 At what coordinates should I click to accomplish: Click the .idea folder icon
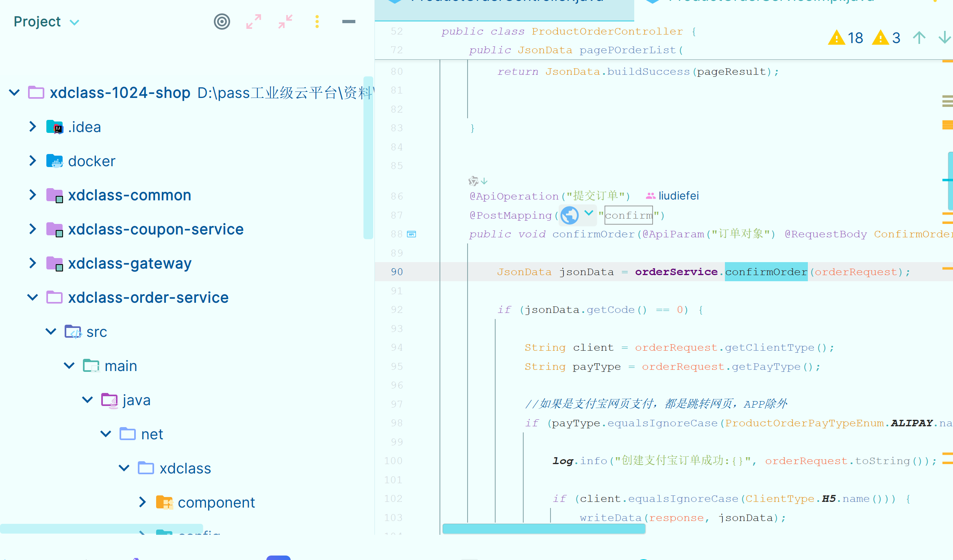pos(54,127)
